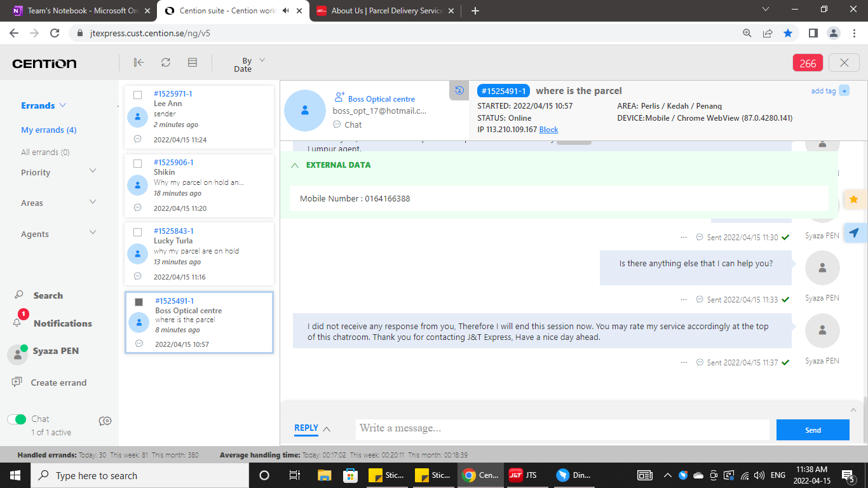Open Windows Start menu

pos(15,475)
